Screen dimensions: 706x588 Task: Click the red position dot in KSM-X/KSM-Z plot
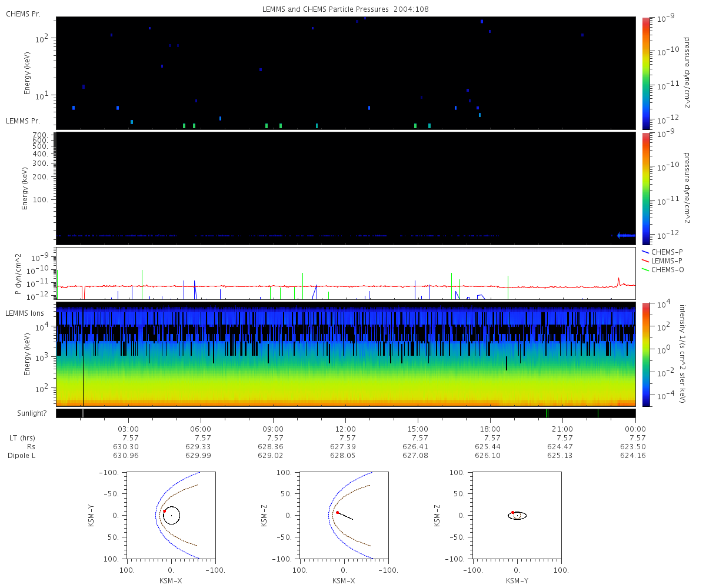(337, 512)
